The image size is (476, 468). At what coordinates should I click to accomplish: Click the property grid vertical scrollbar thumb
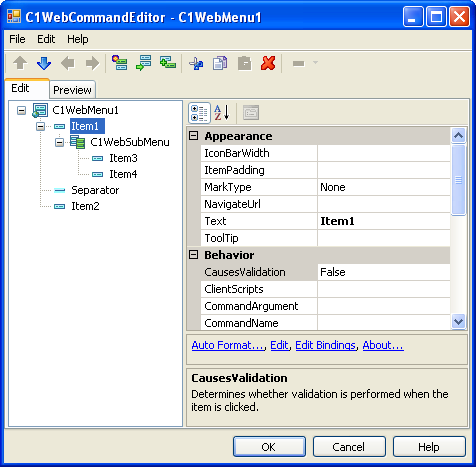click(459, 180)
